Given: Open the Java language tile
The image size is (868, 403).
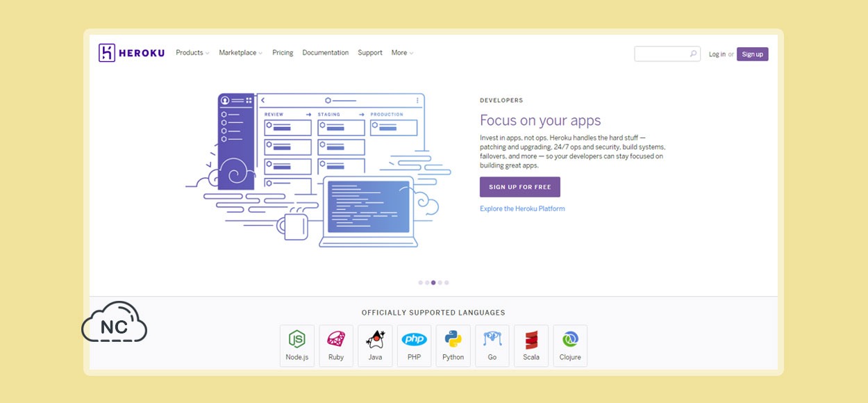Looking at the screenshot, I should click(x=375, y=345).
